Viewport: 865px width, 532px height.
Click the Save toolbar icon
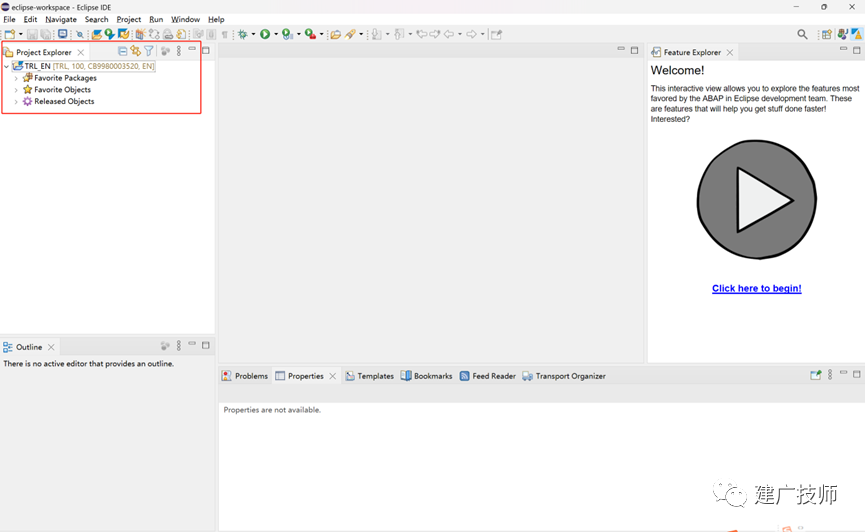pos(32,34)
